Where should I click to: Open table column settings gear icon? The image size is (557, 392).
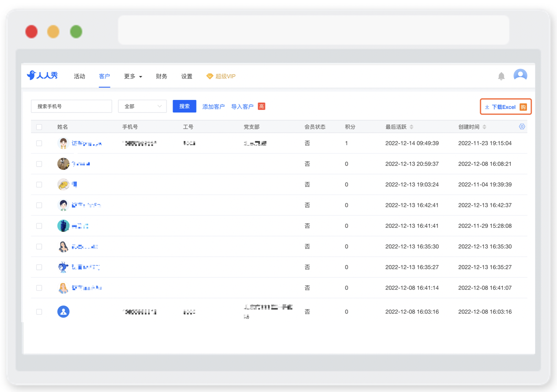tap(522, 127)
